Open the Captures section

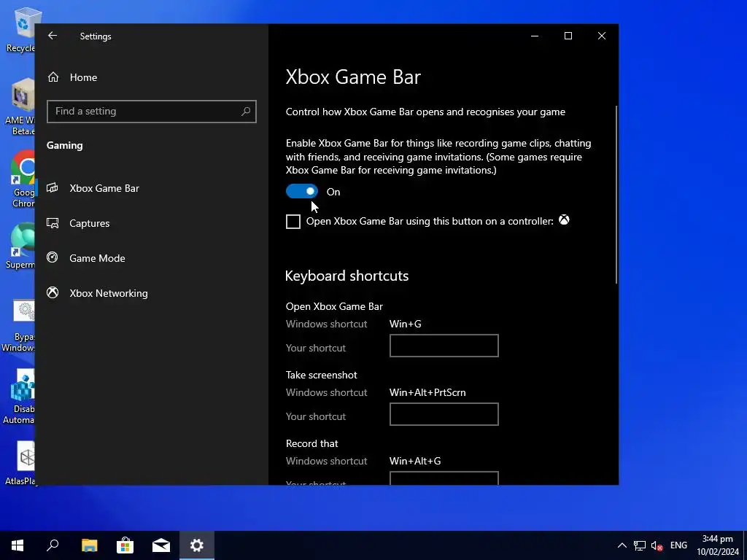(90, 223)
